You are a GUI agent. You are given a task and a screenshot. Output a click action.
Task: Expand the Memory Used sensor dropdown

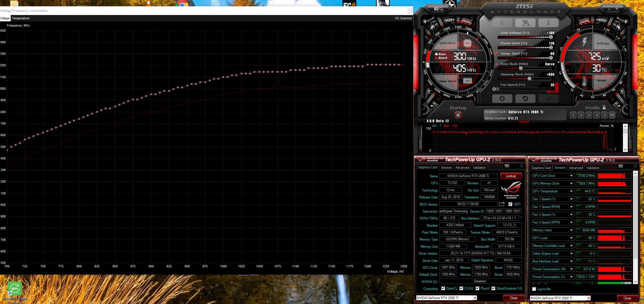[x=571, y=230]
